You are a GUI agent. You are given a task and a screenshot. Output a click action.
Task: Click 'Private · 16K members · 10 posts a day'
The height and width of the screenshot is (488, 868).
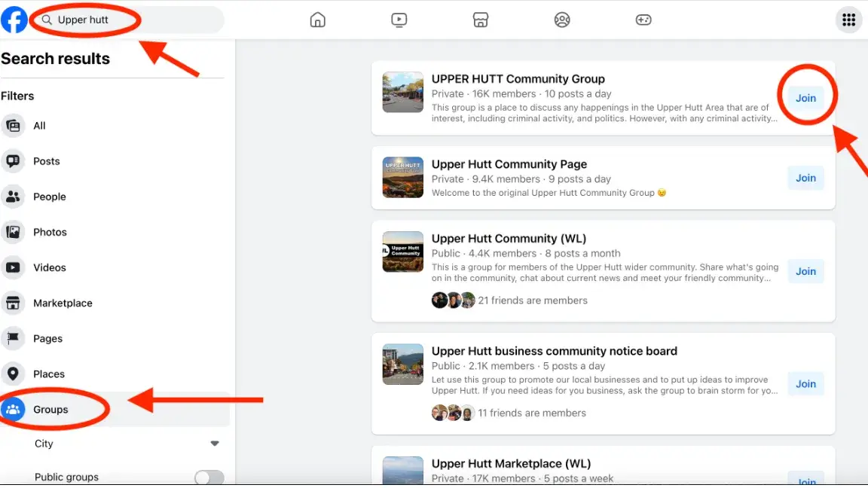(x=521, y=93)
